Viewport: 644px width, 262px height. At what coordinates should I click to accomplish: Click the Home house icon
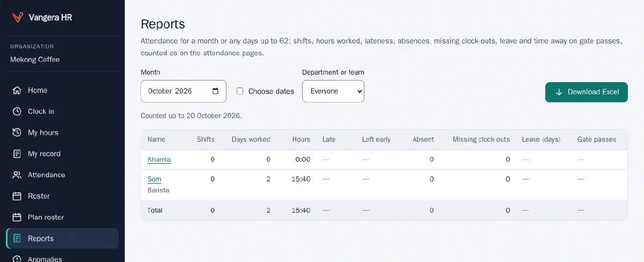click(x=17, y=90)
